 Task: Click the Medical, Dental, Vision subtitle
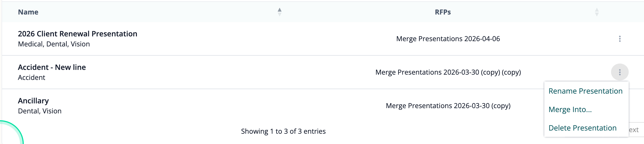pyautogui.click(x=54, y=44)
